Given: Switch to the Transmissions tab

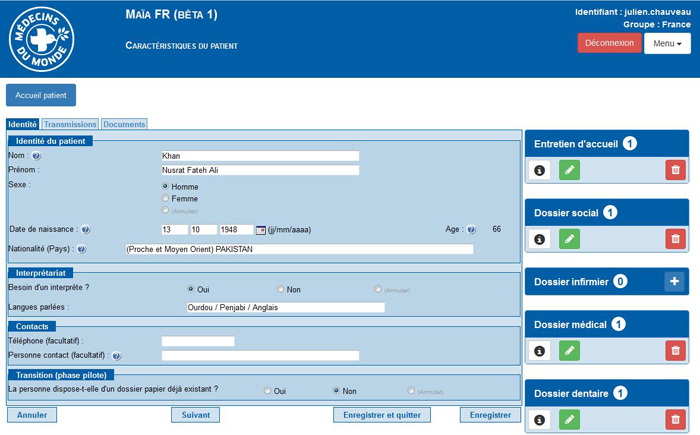Looking at the screenshot, I should pyautogui.click(x=70, y=124).
